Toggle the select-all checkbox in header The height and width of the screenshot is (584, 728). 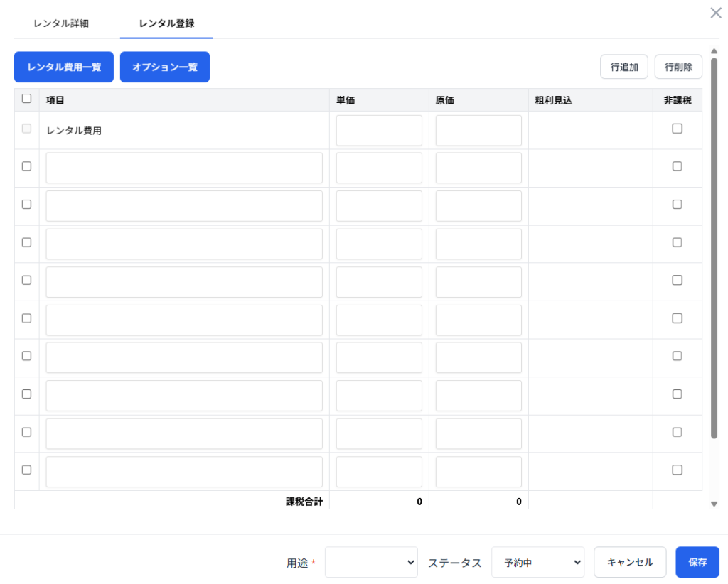27,99
